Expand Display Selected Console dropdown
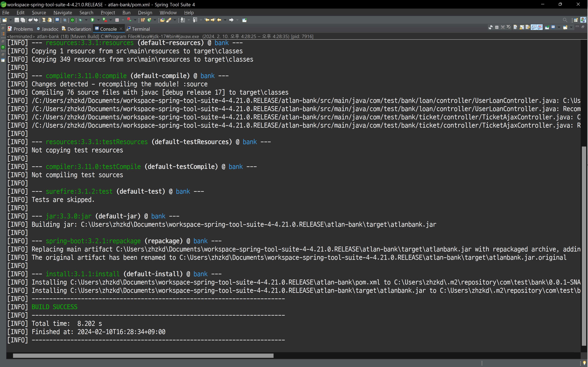The height and width of the screenshot is (367, 588). click(x=559, y=27)
